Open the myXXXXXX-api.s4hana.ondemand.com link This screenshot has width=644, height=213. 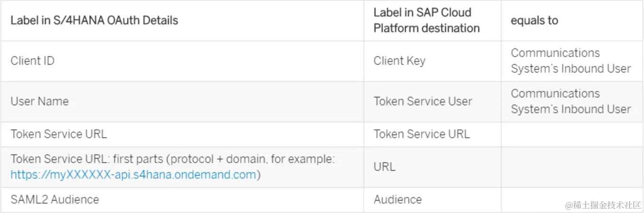(x=133, y=175)
